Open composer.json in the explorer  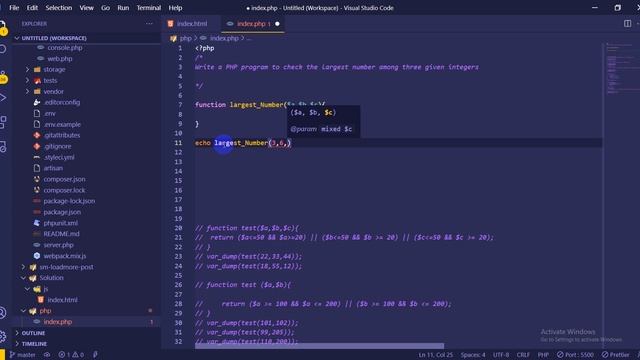[64, 179]
